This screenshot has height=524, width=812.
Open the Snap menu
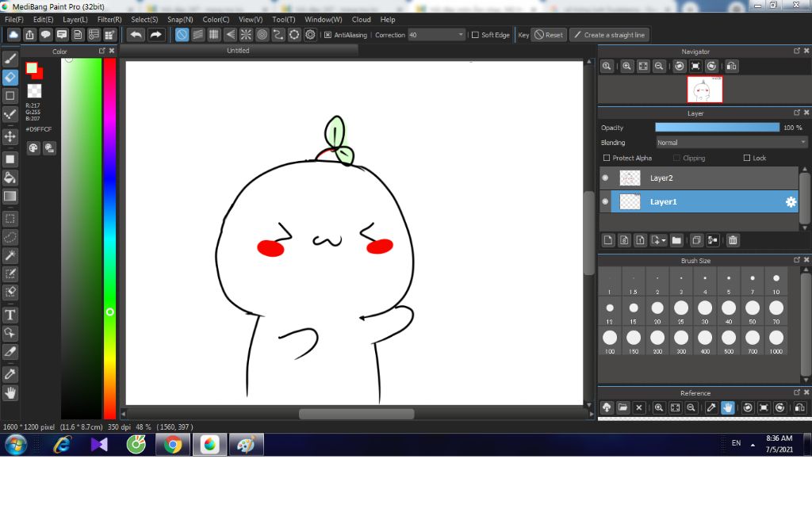[180, 19]
